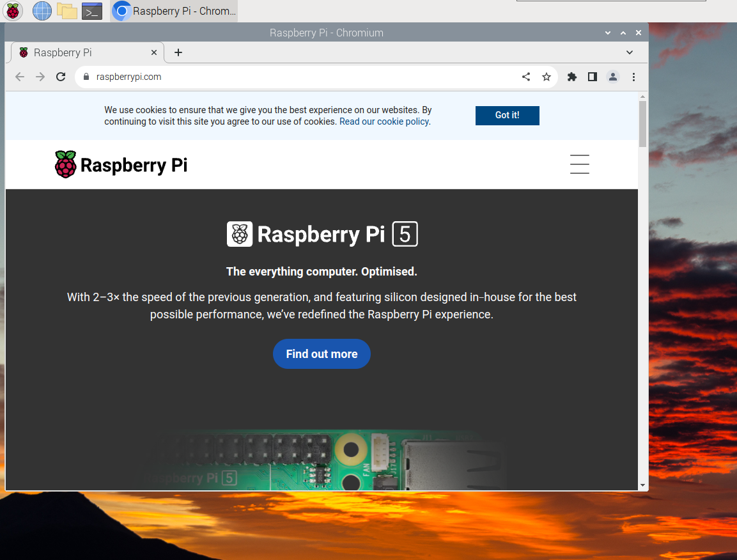
Task: Click the page vertical scrollbar thumb
Action: 642,123
